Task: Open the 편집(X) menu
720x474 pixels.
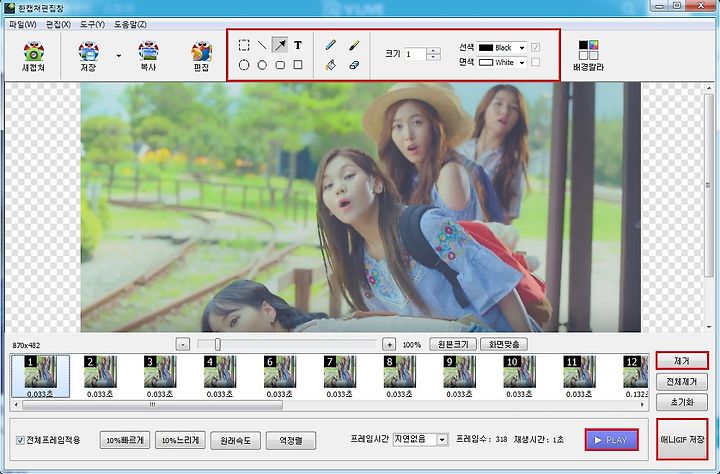Action: [58, 24]
